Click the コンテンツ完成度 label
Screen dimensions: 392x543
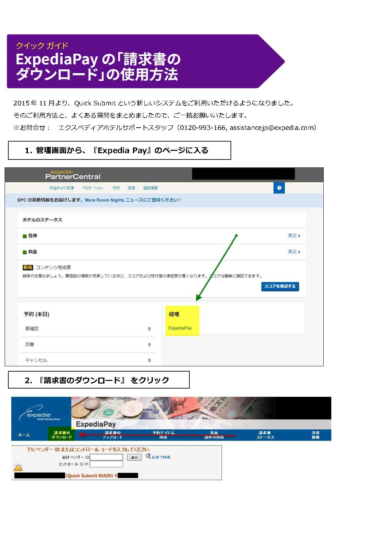[x=53, y=268]
